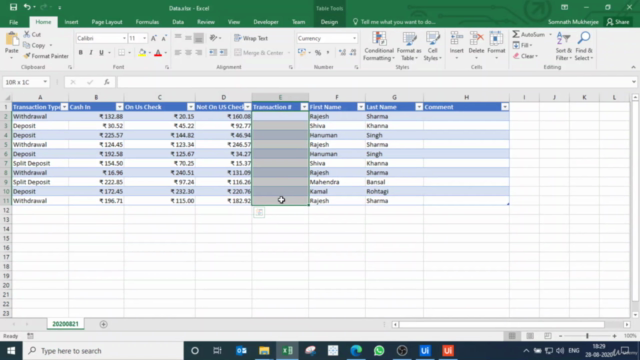Add a new sheet with plus button

[x=103, y=324]
